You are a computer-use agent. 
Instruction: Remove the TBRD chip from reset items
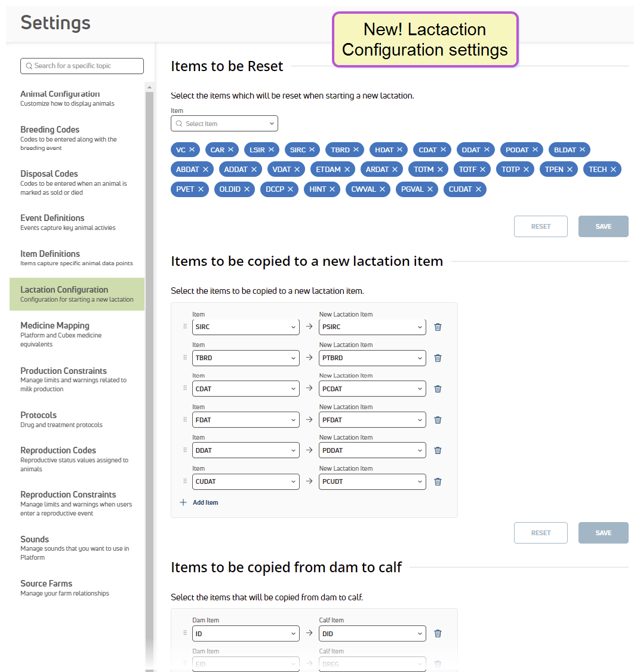356,149
